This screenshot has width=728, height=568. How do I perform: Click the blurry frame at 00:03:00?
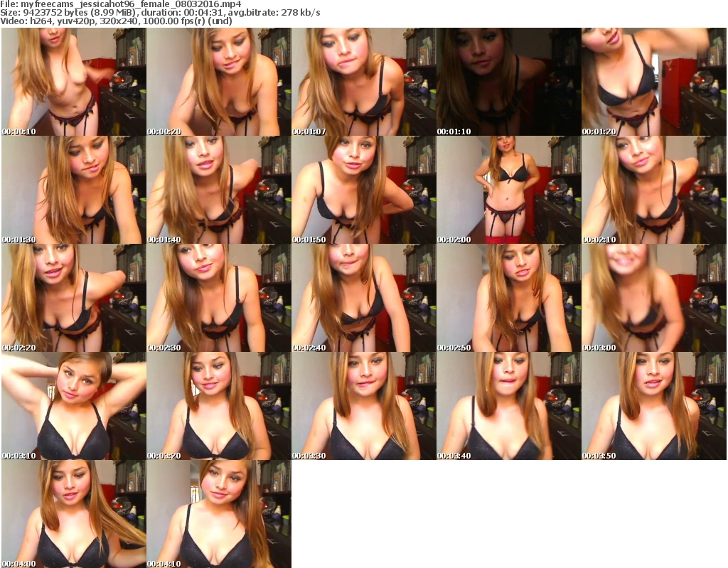[653, 298]
